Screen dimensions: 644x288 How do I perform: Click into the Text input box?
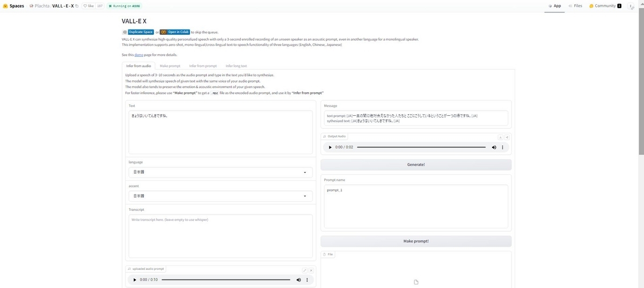(221, 132)
